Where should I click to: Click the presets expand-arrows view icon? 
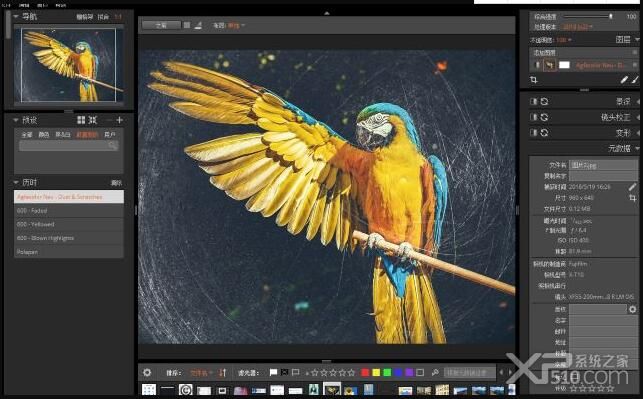coord(93,120)
